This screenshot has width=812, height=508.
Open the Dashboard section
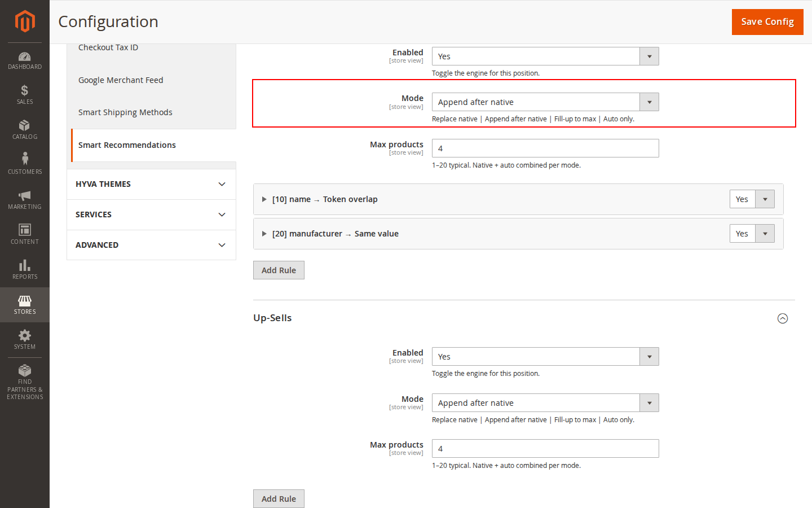pyautogui.click(x=25, y=60)
